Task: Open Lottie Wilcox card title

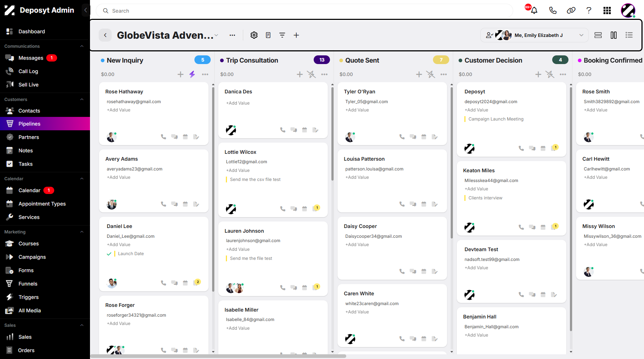Action: [x=240, y=152]
